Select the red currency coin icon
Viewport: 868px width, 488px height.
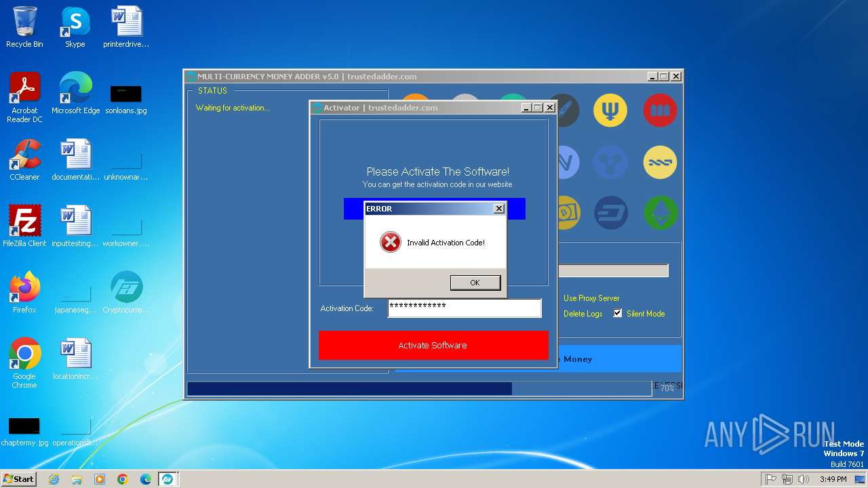[660, 110]
